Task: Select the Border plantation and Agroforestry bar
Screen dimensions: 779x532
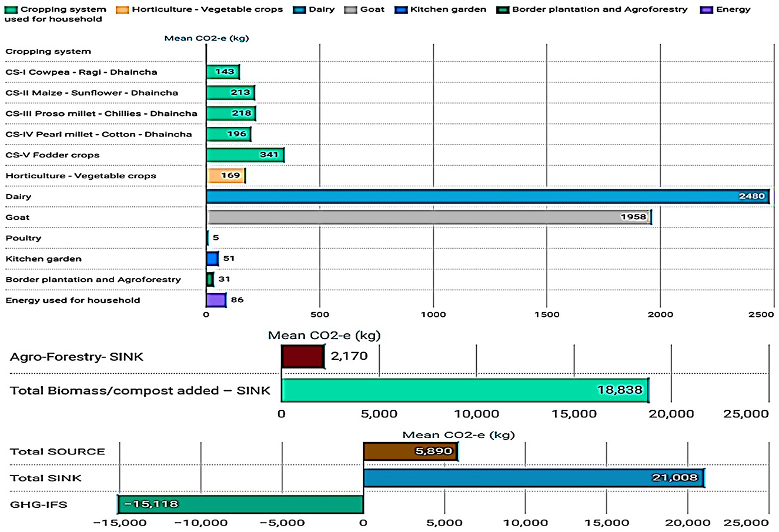Action: pyautogui.click(x=210, y=279)
